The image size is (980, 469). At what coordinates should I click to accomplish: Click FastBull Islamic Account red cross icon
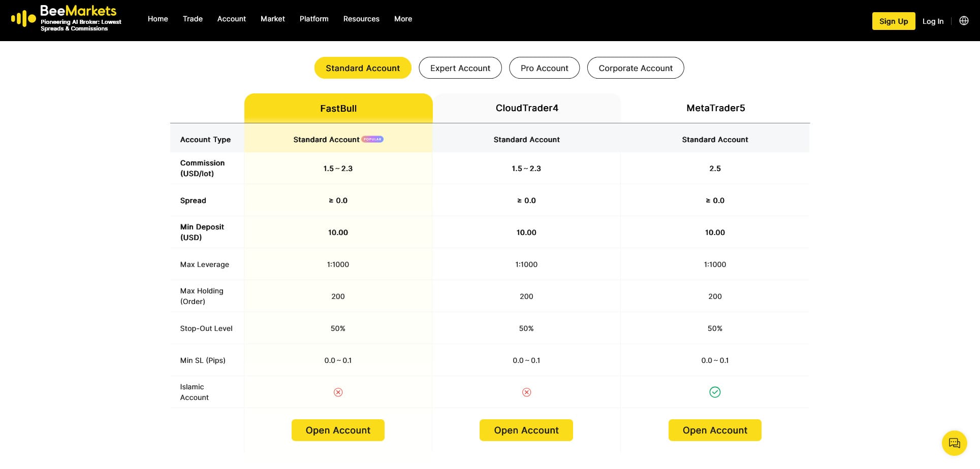point(338,392)
